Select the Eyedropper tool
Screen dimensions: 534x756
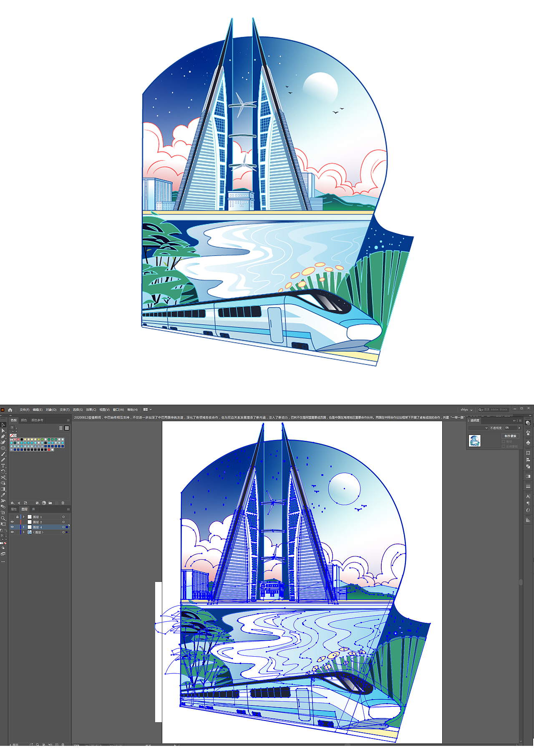tap(3, 495)
